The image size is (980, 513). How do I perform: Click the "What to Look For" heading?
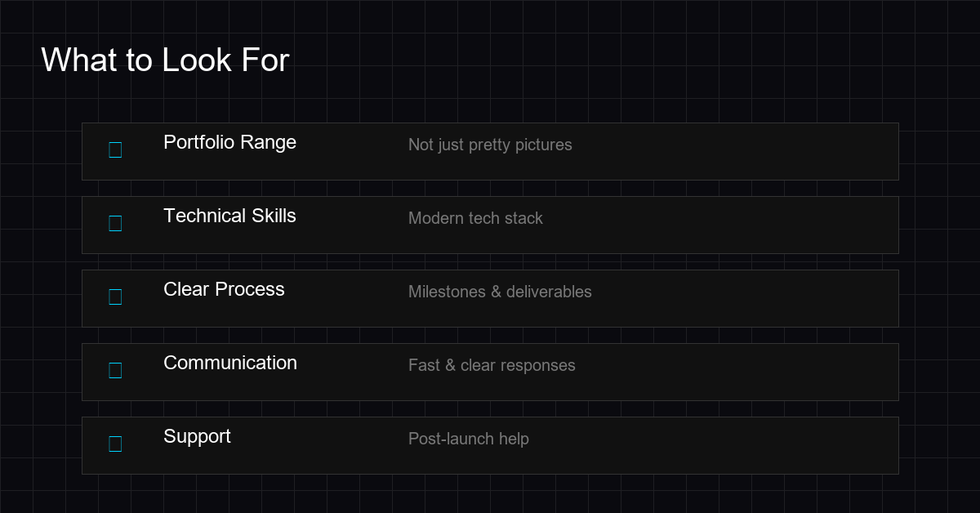pos(165,60)
